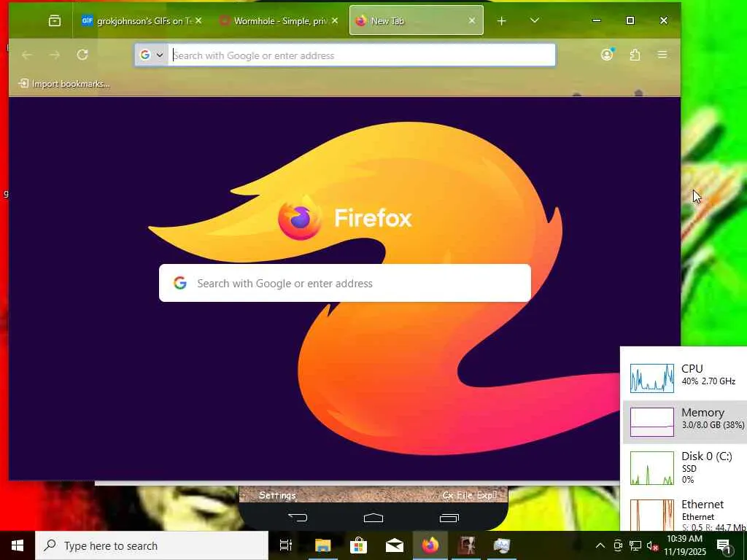747x560 pixels.
Task: Click the muted volume tray icon
Action: coord(652,545)
